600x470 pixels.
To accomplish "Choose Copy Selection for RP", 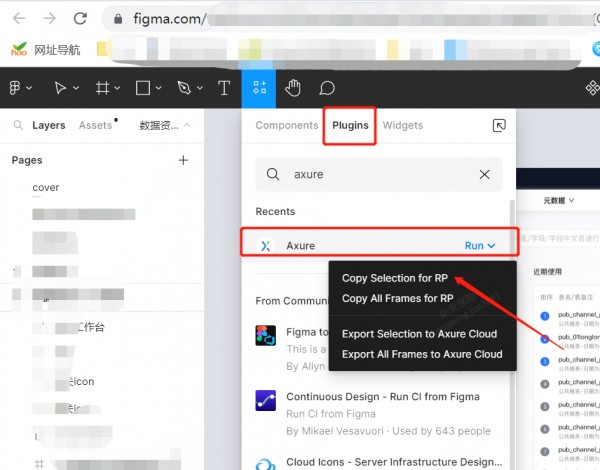I will 395,278.
